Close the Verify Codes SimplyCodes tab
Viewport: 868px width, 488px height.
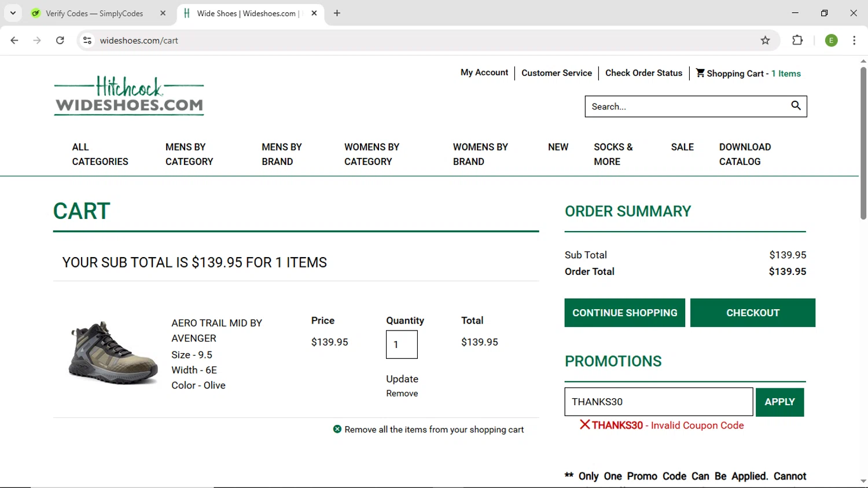(163, 13)
